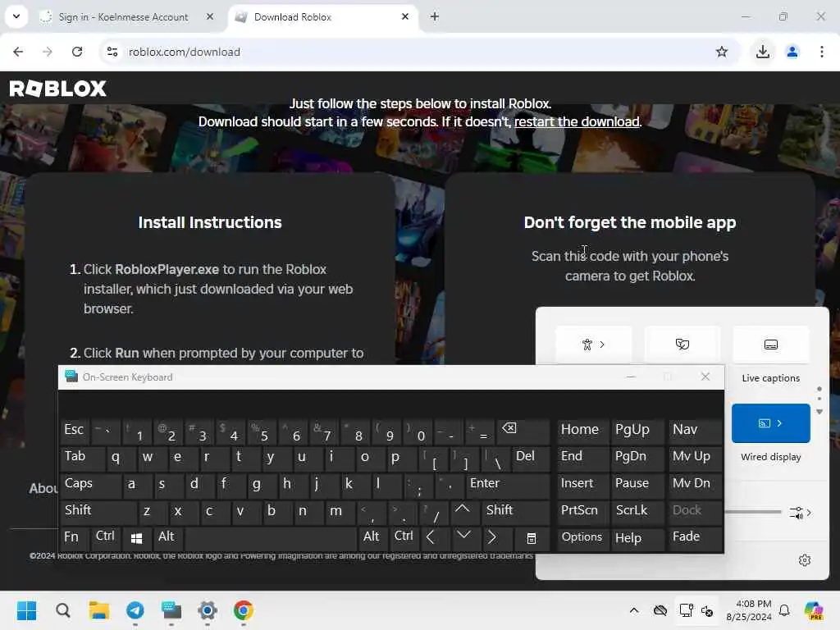The height and width of the screenshot is (630, 840).
Task: Open Telegram from taskbar
Action: point(135,610)
